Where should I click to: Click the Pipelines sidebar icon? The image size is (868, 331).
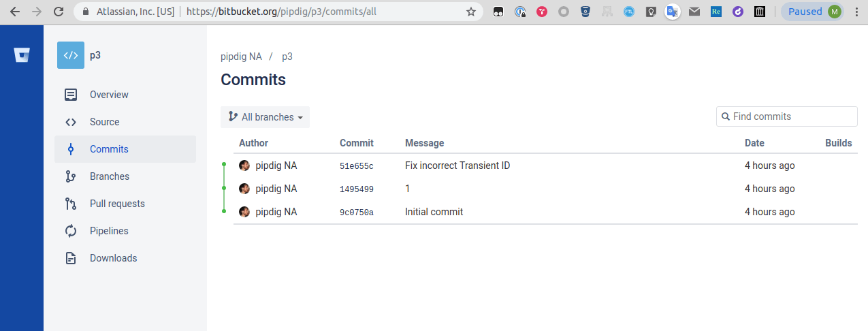(71, 231)
